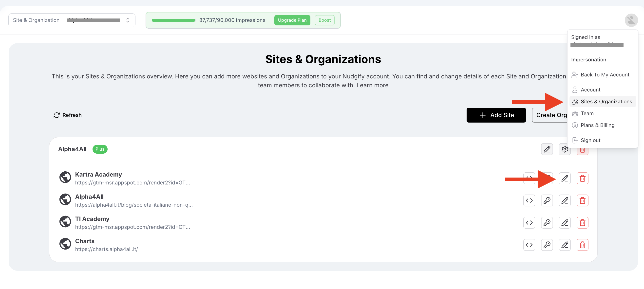Click the key icon for TI Academy
The height and width of the screenshot is (289, 644).
click(547, 223)
